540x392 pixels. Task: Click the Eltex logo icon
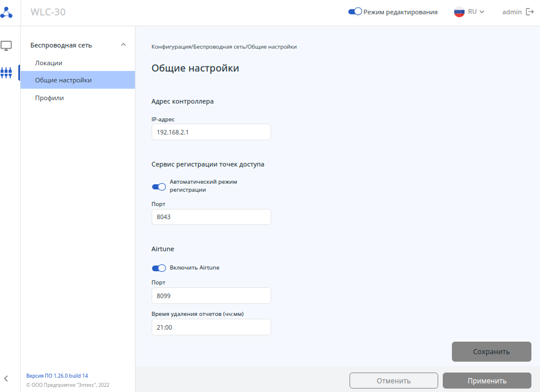pyautogui.click(x=6, y=13)
